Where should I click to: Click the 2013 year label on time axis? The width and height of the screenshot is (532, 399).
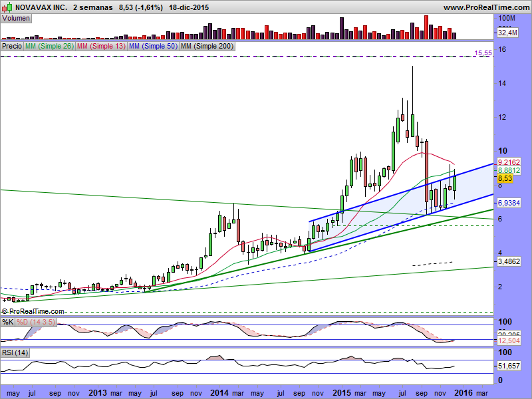tap(98, 393)
